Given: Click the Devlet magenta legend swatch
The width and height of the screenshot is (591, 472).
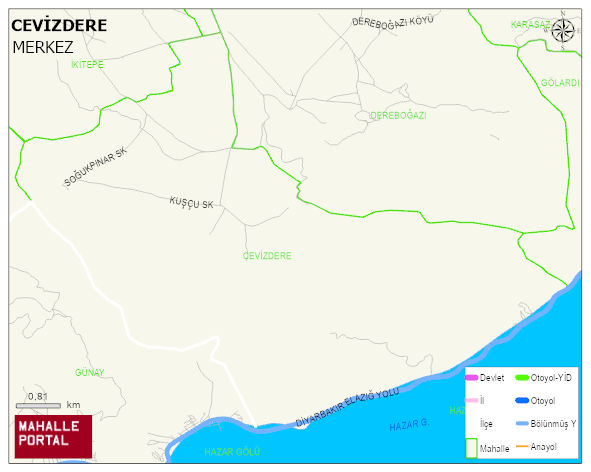Looking at the screenshot, I should pos(472,377).
